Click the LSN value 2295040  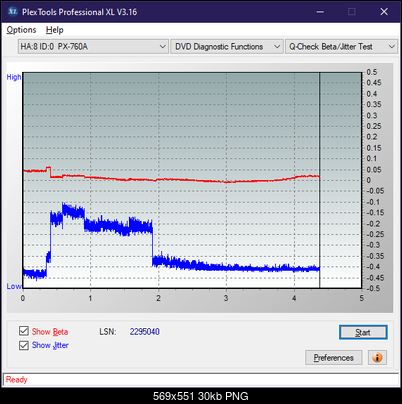[145, 332]
